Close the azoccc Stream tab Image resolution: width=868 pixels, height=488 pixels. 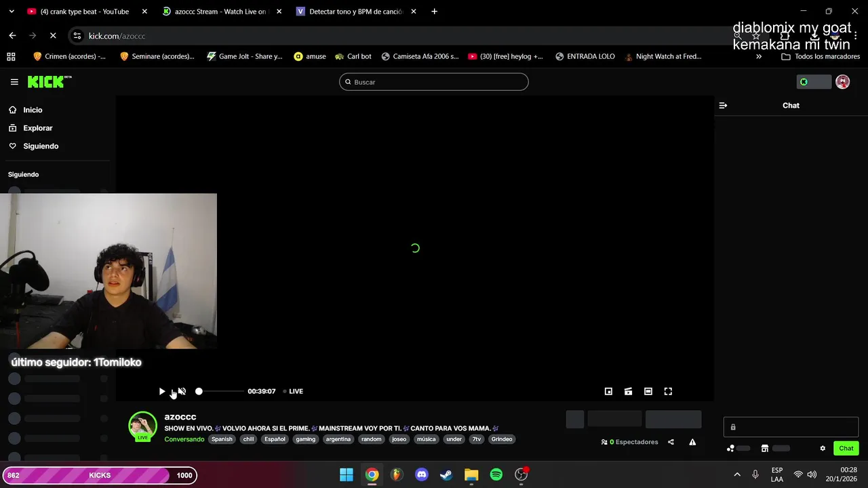279,12
